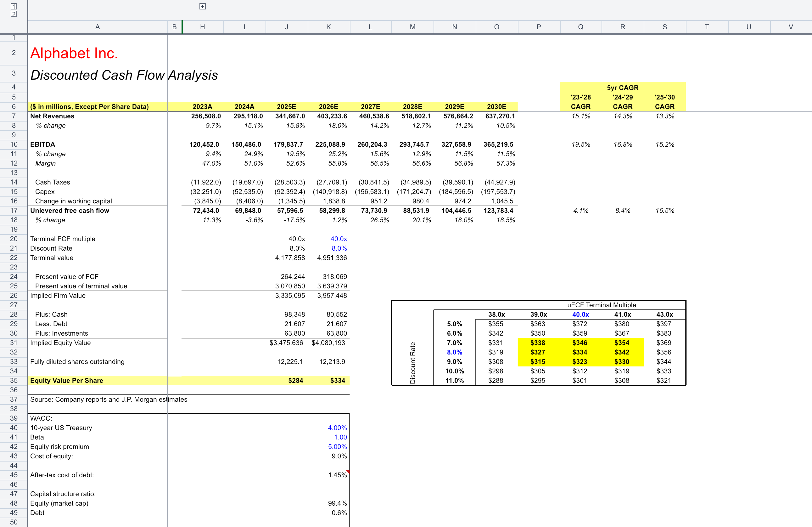Expand the collapsed column group plus button

[x=202, y=7]
